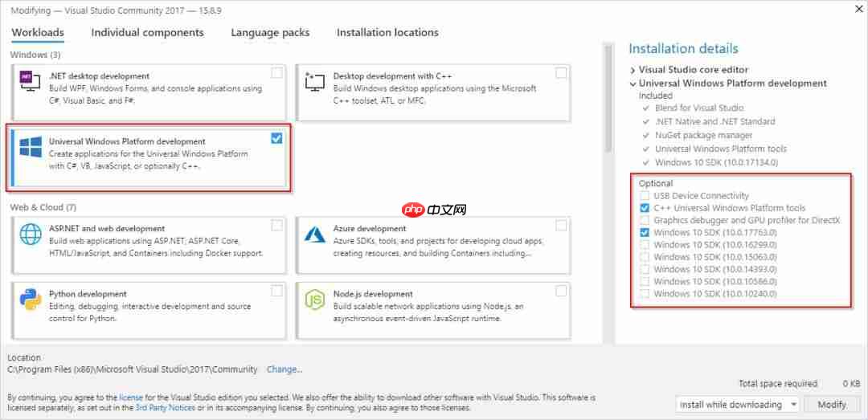Screen dimensions: 868x420
Task: Click the Total space required label
Action: tap(778, 384)
